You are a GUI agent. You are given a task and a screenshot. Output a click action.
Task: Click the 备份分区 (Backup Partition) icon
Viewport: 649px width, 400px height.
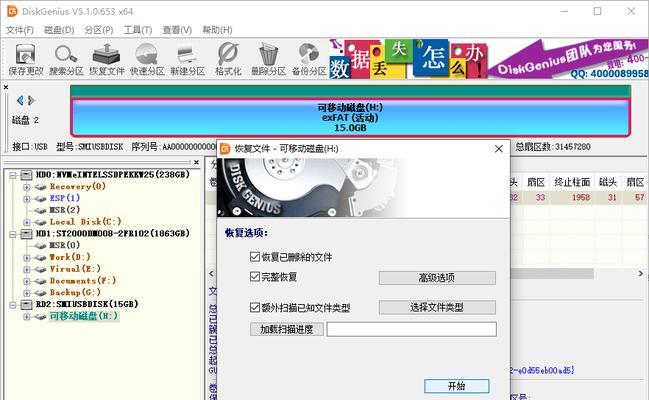[x=308, y=56]
